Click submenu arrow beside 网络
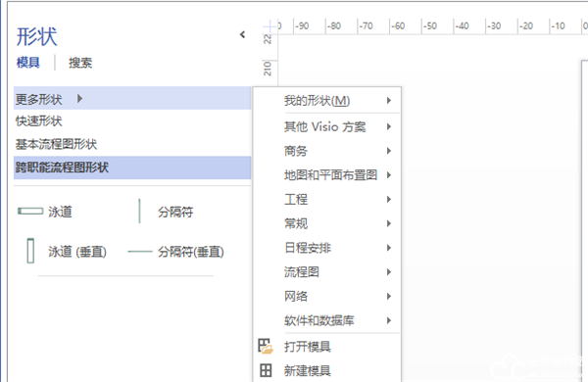Viewport: 588px width, 382px height. coord(389,296)
